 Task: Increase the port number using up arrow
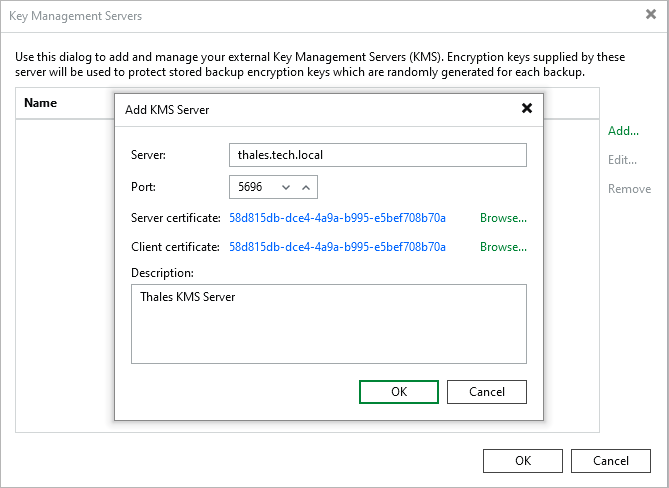click(x=306, y=187)
